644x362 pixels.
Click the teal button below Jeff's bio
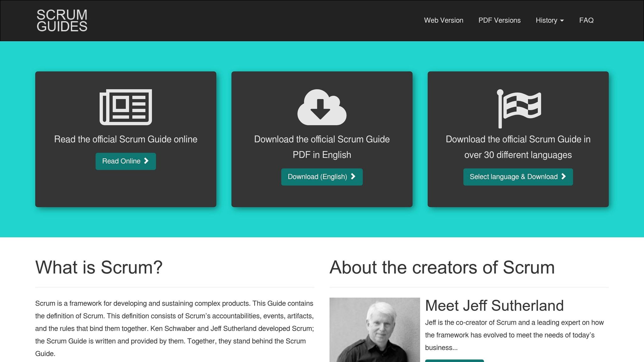click(x=454, y=360)
